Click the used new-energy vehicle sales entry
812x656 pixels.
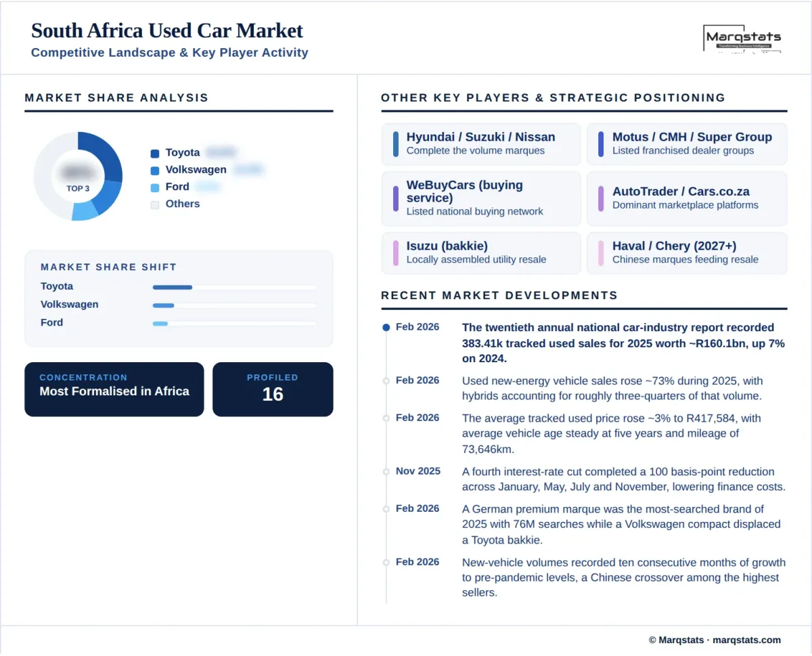tap(612, 389)
